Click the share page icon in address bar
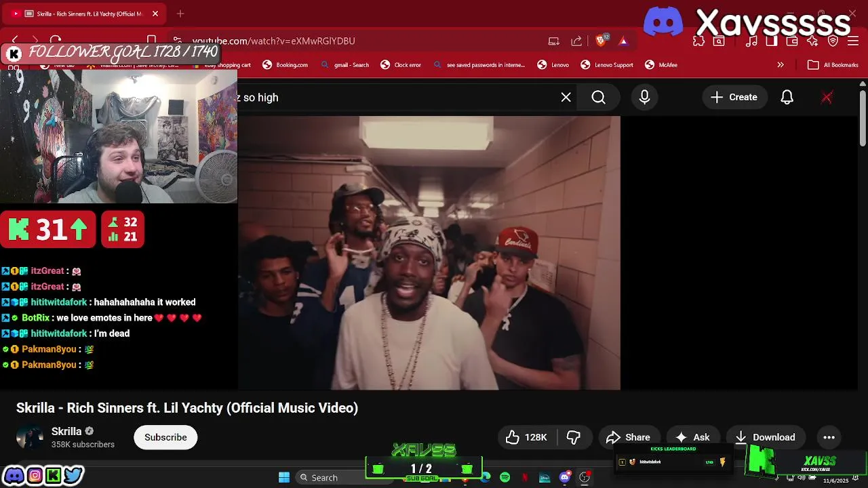This screenshot has width=868, height=488. pos(576,41)
